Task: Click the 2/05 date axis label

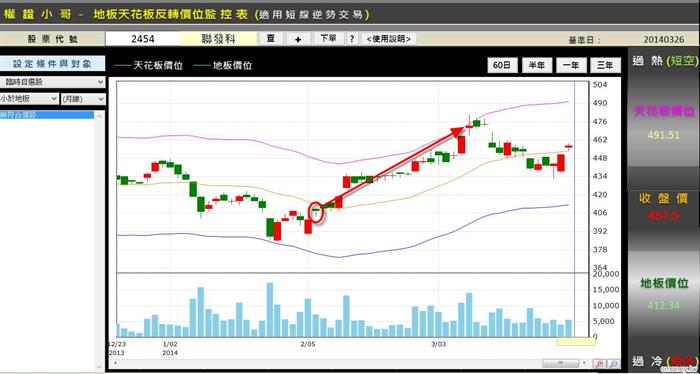Action: click(x=308, y=344)
